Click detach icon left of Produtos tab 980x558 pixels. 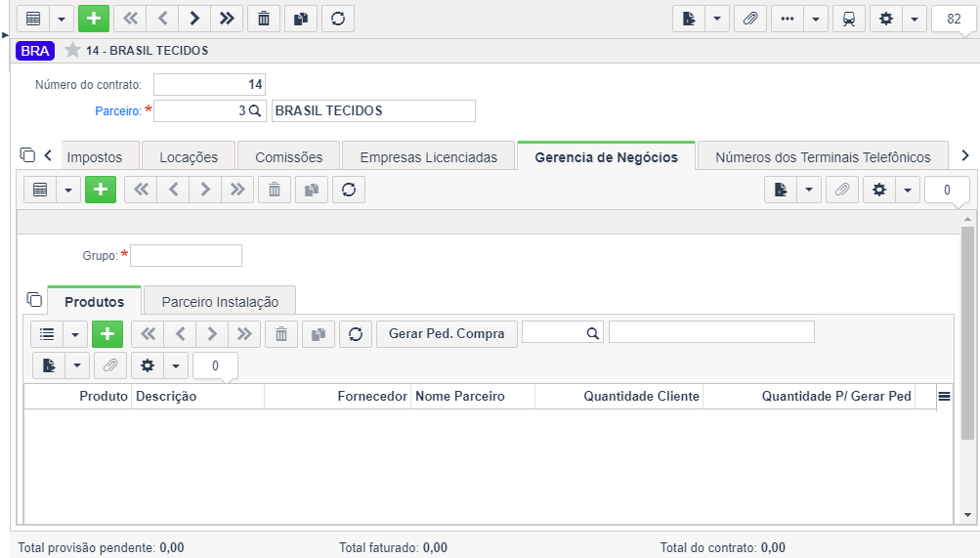pos(34,299)
